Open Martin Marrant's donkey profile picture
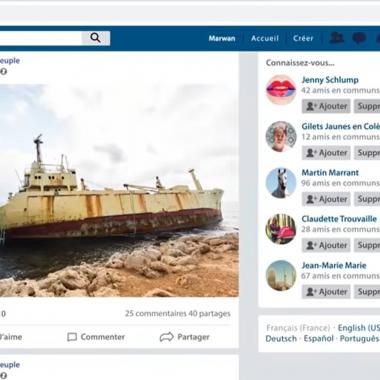 tap(281, 183)
